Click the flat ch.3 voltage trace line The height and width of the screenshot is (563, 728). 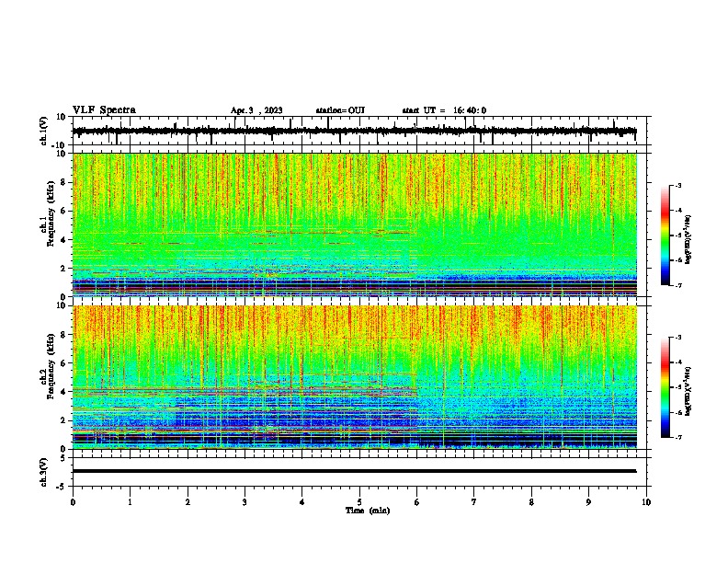355,471
